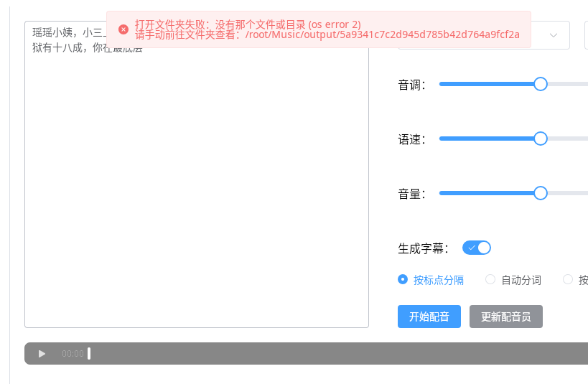Toggle the 生成字幕 switch off

(477, 248)
